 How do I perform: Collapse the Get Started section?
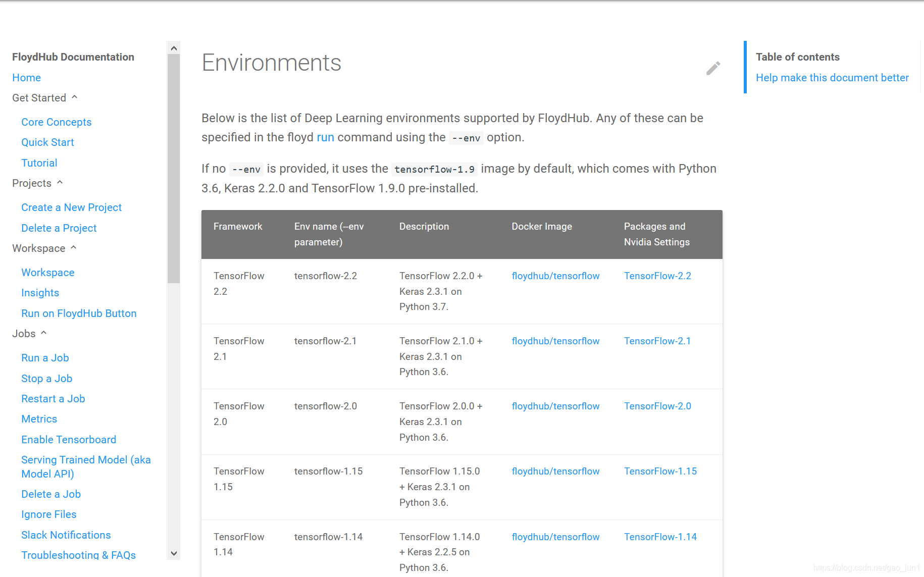(x=75, y=97)
